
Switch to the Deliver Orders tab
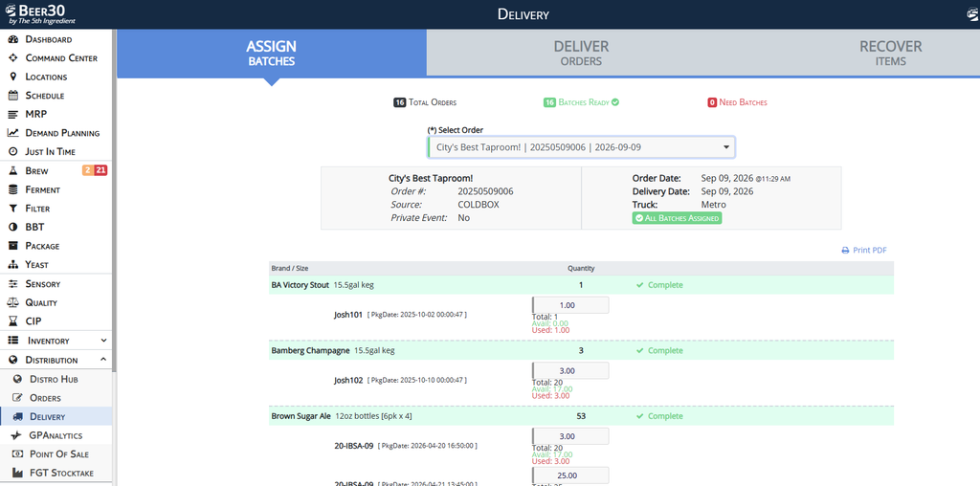pos(581,54)
